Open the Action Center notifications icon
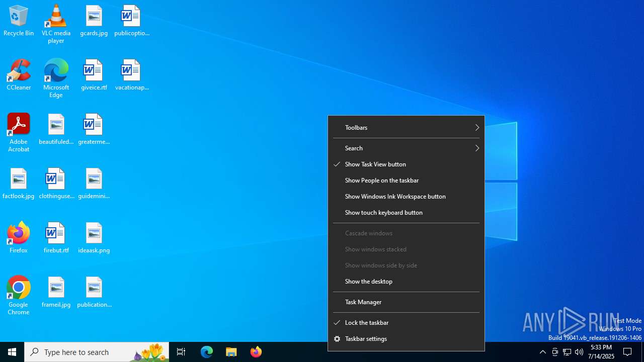644x362 pixels. tap(628, 352)
